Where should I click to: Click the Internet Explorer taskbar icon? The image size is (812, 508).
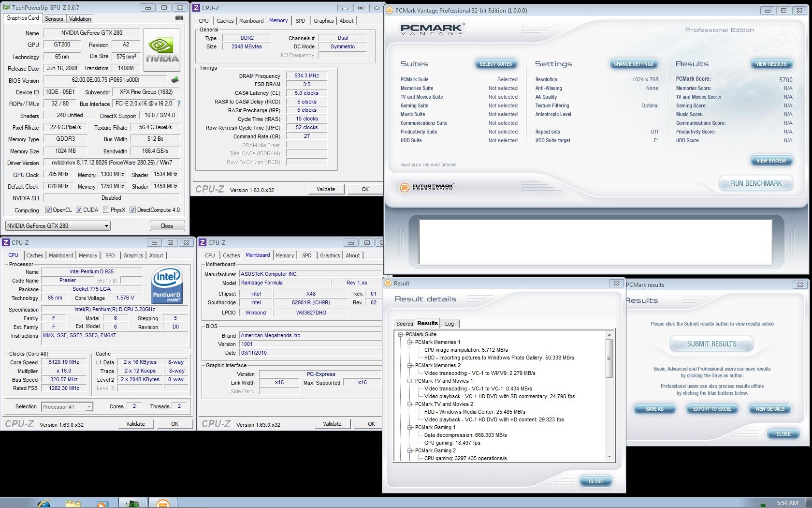coord(43,503)
